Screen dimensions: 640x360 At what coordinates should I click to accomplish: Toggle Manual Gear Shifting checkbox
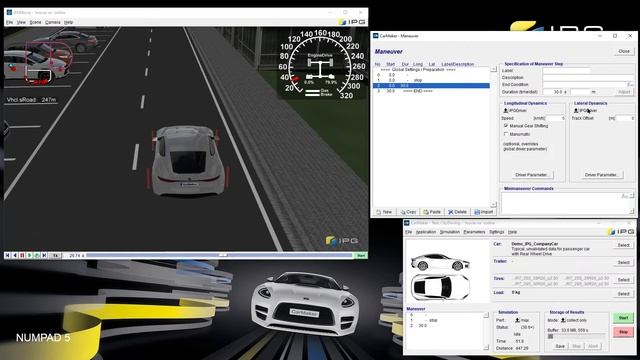tap(506, 126)
